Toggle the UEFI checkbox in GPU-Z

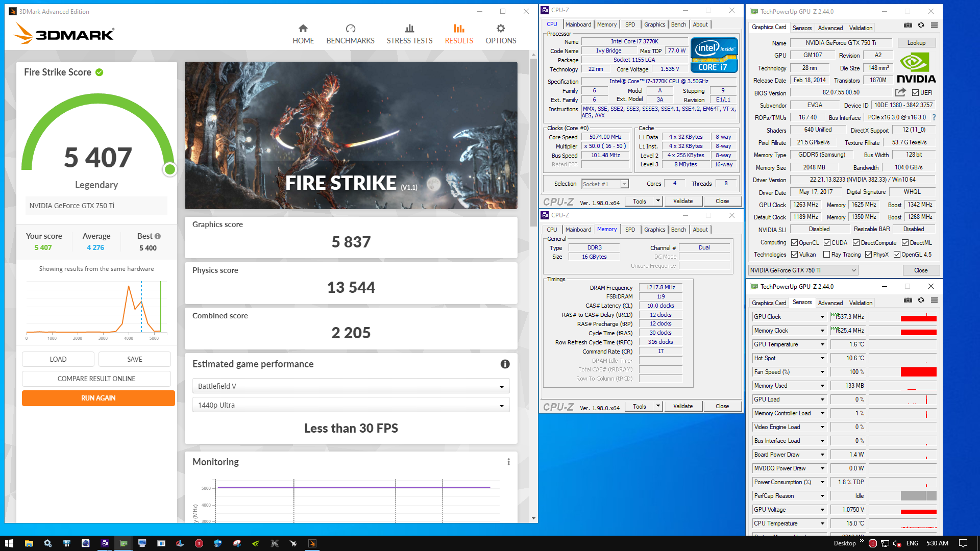coord(915,93)
